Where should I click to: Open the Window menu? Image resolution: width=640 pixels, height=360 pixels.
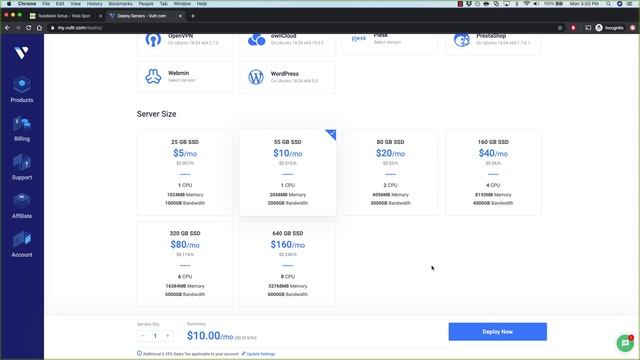pyautogui.click(x=182, y=4)
